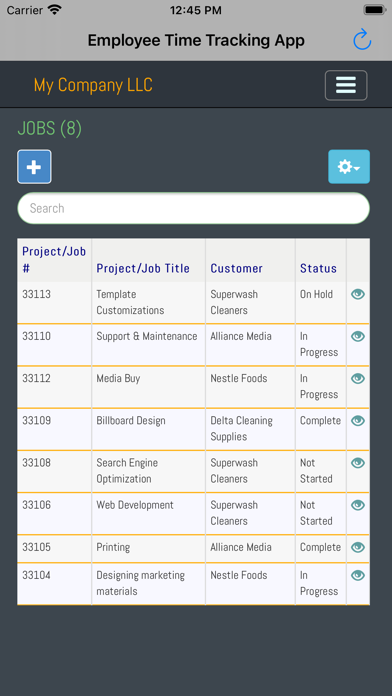Sort table by Status column
Screen dimensions: 392x696
[318, 268]
